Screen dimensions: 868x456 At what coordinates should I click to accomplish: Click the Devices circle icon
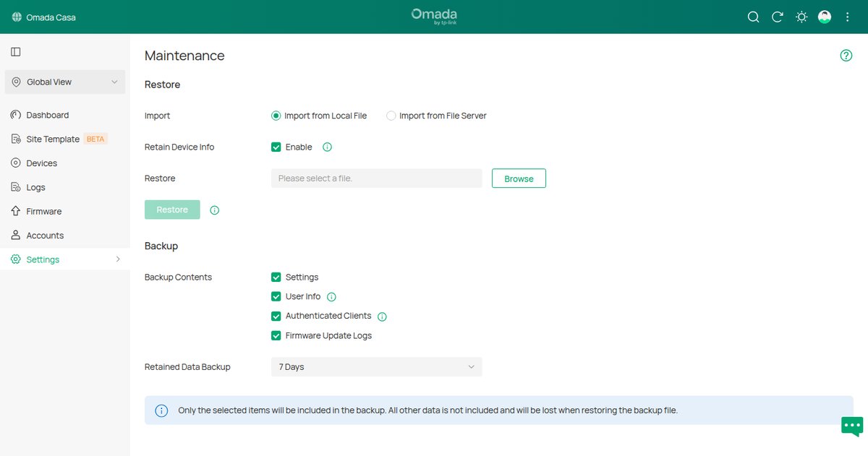16,163
